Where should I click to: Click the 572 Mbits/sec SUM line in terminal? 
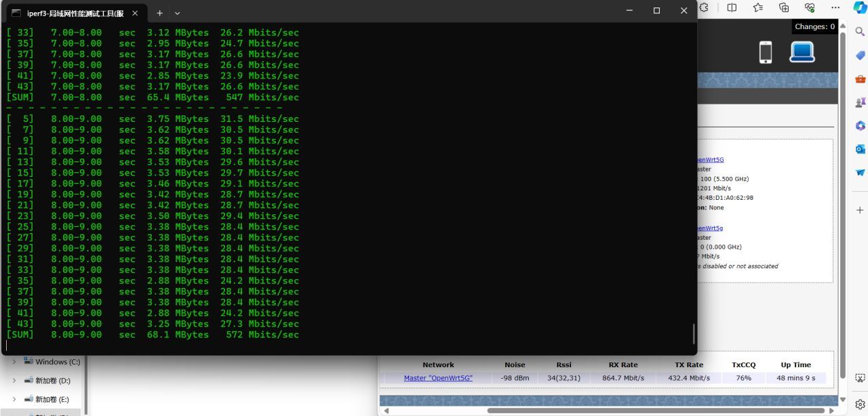[153, 335]
